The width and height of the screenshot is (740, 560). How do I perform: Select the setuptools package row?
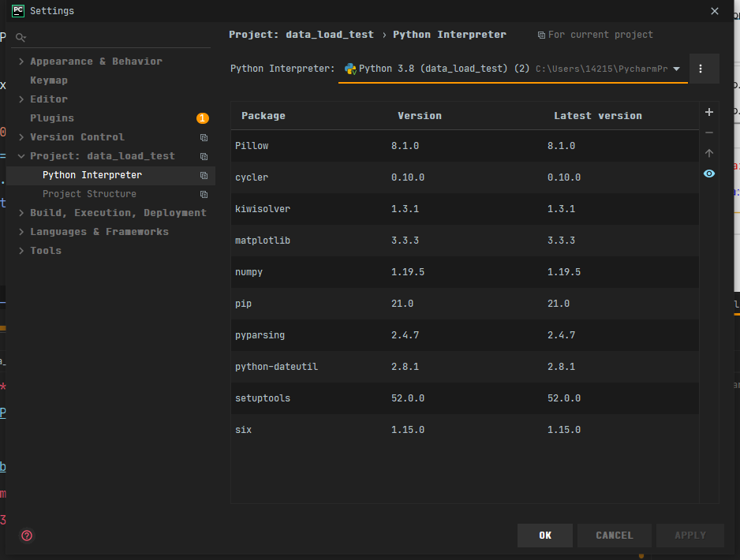pyautogui.click(x=465, y=398)
